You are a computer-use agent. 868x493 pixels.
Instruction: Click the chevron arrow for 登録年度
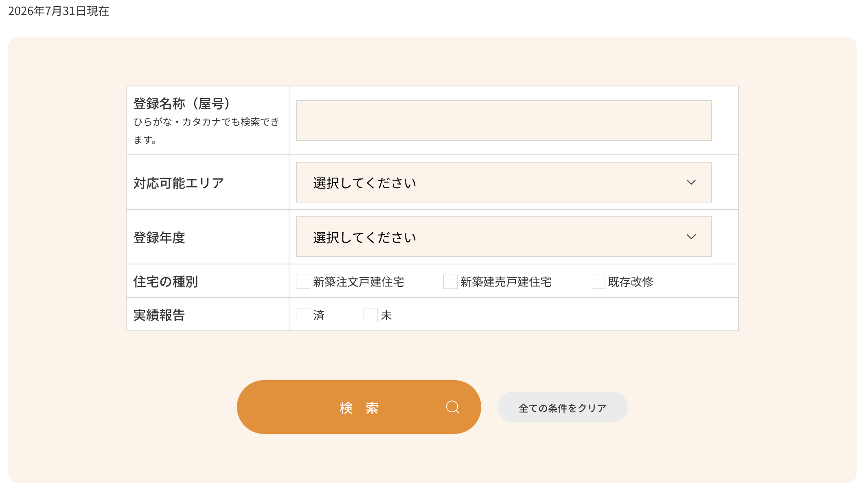tap(691, 237)
